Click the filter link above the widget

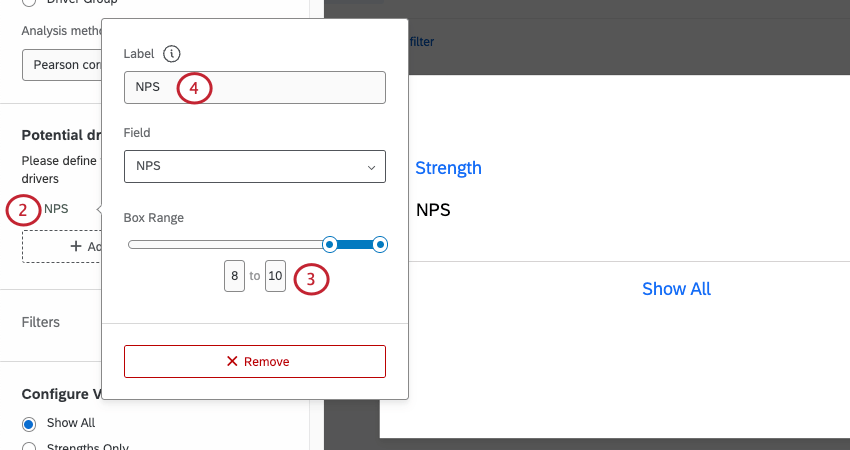tap(421, 42)
